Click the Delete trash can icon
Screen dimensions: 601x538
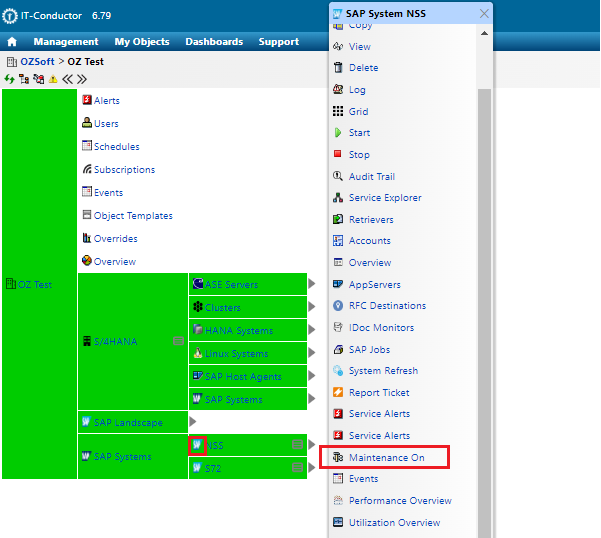coord(338,68)
